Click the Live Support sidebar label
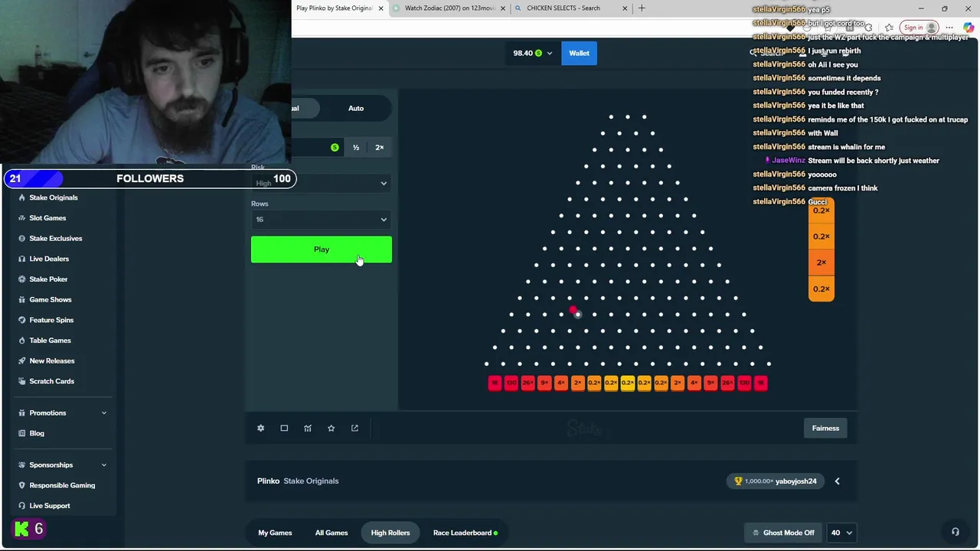980x551 pixels. (x=49, y=506)
